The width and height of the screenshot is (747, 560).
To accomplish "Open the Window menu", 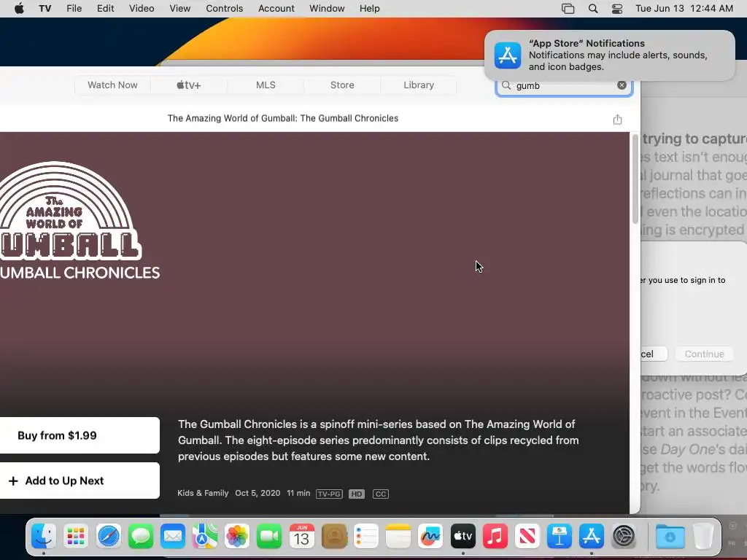I will [327, 9].
